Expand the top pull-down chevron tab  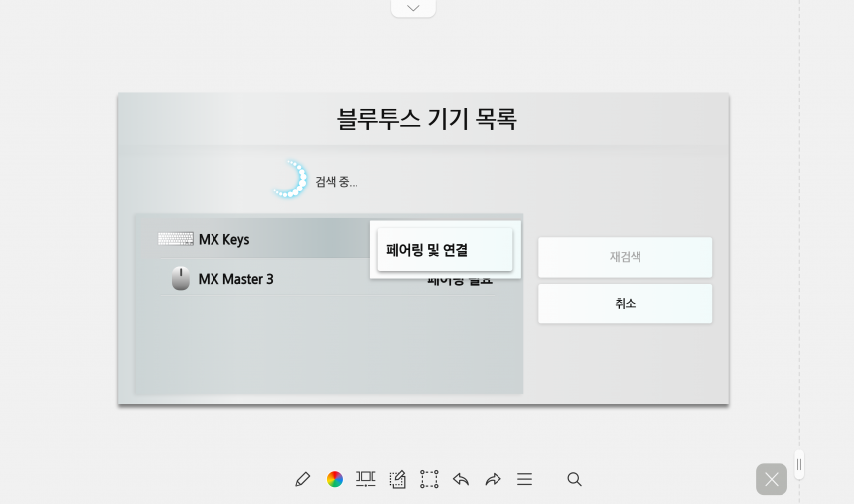click(x=413, y=8)
